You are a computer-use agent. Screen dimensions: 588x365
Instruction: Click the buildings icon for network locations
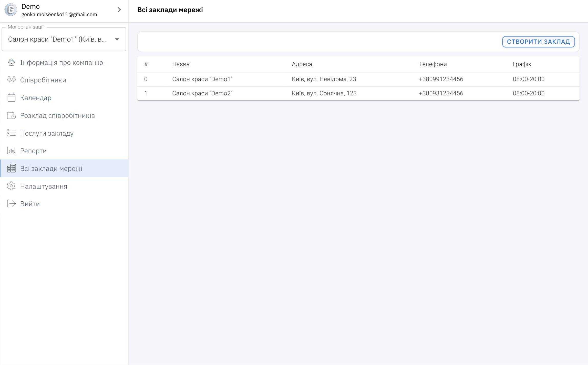[11, 168]
